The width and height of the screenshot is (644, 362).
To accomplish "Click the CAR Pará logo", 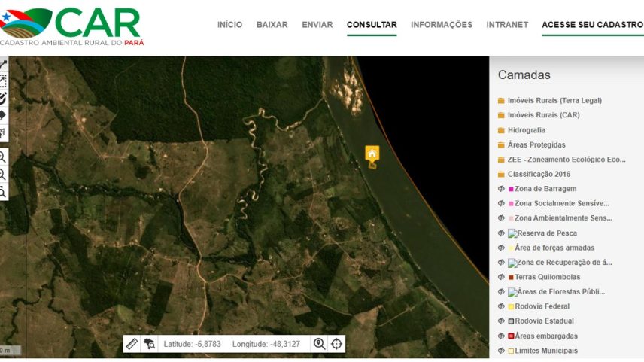I will click(71, 26).
